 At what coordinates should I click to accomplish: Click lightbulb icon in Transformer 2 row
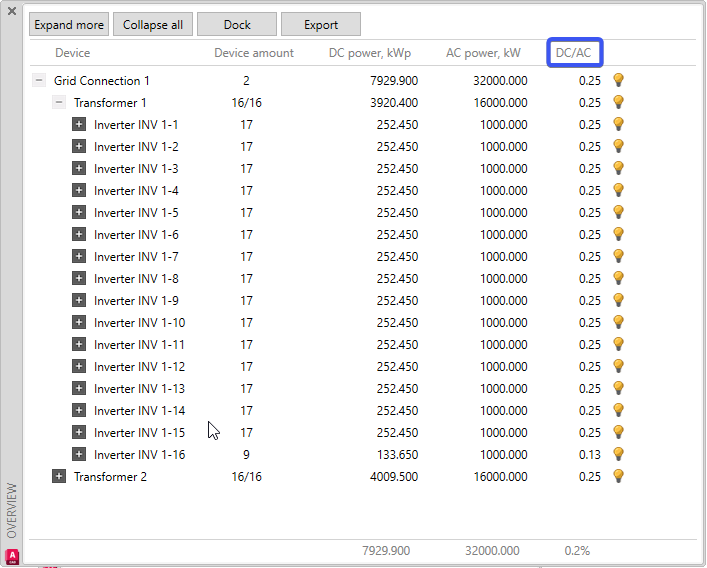click(619, 476)
